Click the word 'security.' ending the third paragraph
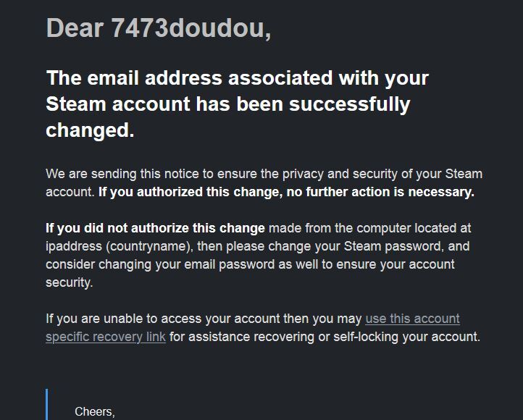523x420 pixels. pyautogui.click(x=70, y=282)
